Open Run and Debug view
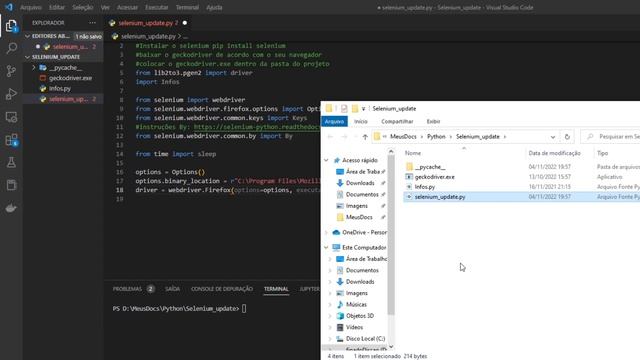Viewport: 640px width, 360px height. click(x=11, y=94)
